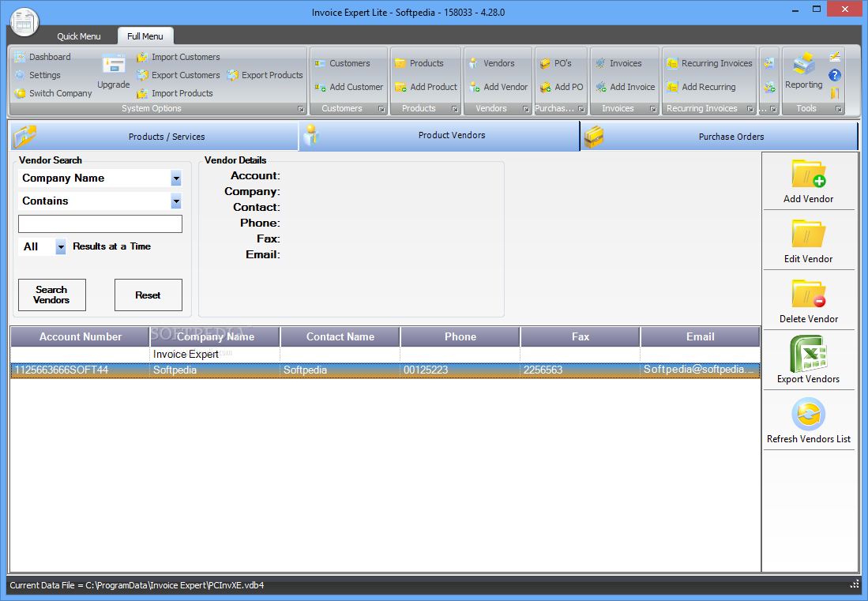Click Edit Vendor in the sidebar
This screenshot has height=601, width=868.
point(808,242)
